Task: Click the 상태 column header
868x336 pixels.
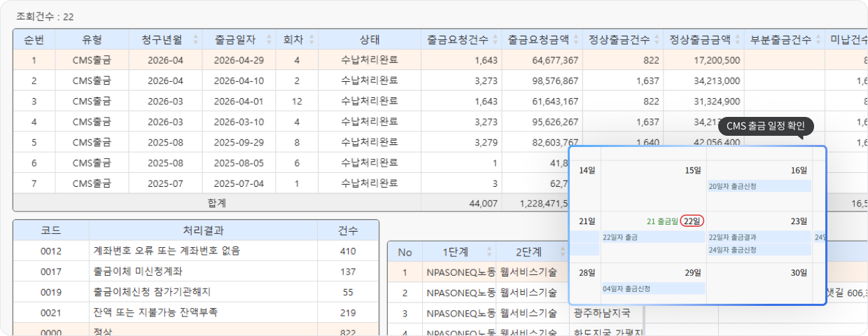Action: [370, 40]
